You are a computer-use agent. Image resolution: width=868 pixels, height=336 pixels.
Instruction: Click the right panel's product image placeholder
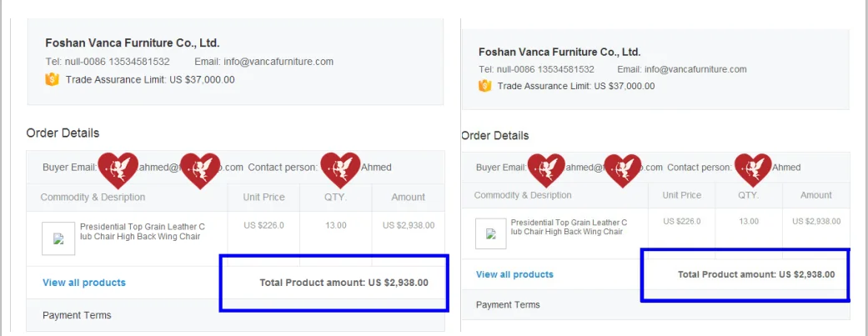click(x=490, y=234)
